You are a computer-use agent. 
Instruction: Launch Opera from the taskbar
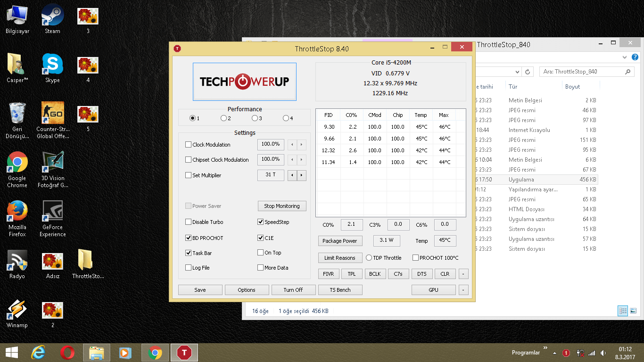(67, 353)
